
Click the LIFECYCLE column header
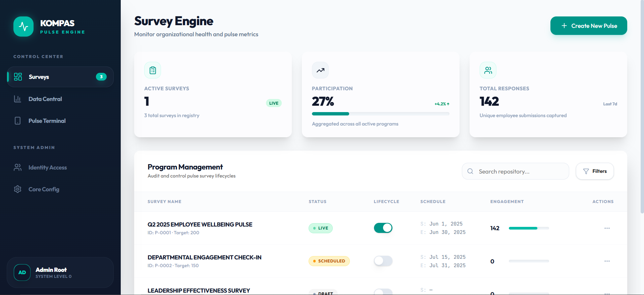click(386, 202)
